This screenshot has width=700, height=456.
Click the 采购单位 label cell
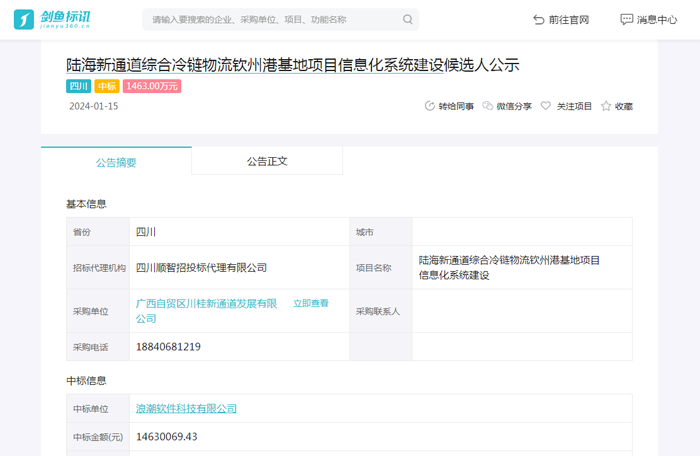pos(98,311)
